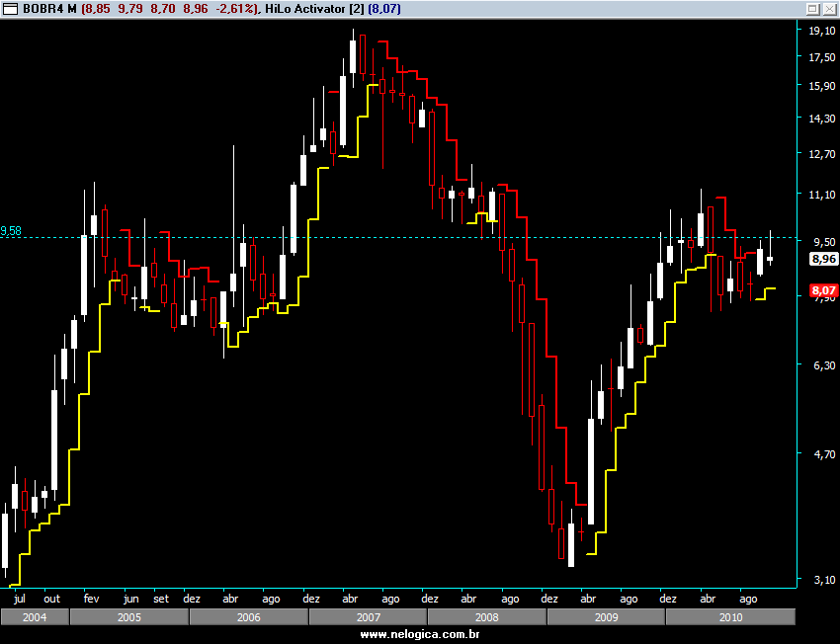
Task: Click the jun month label on time axis
Action: 130,599
